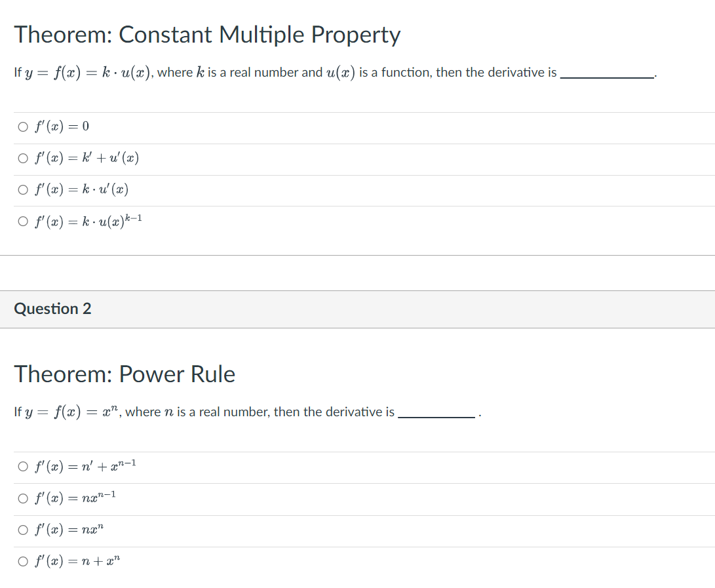Pick radio option f′(x) = k · u′(x)
The width and height of the screenshot is (715, 588).
[23, 189]
